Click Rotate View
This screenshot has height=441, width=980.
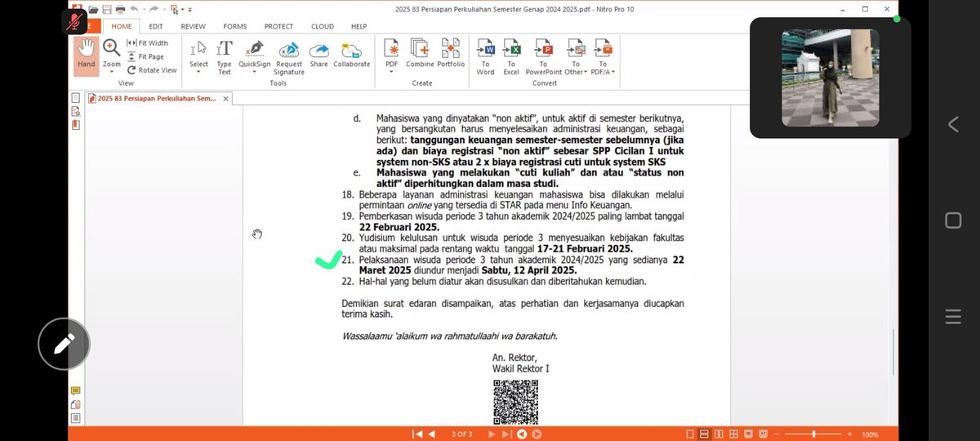[152, 70]
